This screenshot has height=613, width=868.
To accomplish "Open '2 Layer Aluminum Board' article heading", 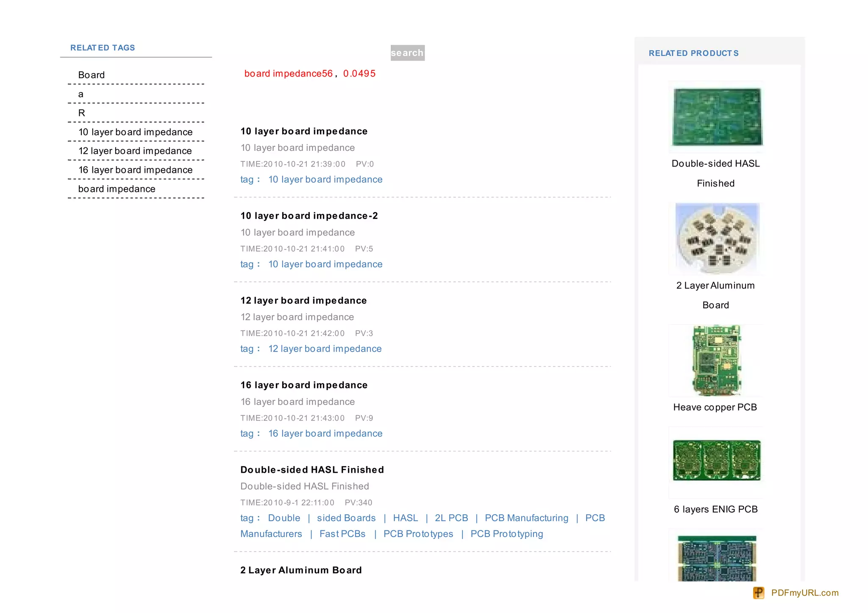I will click(301, 570).
